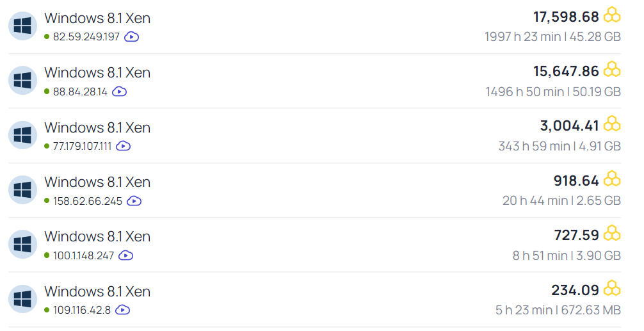Screen dimensions: 644x331
Task: Select IP address 158.62.66.245
Action: [88, 201]
